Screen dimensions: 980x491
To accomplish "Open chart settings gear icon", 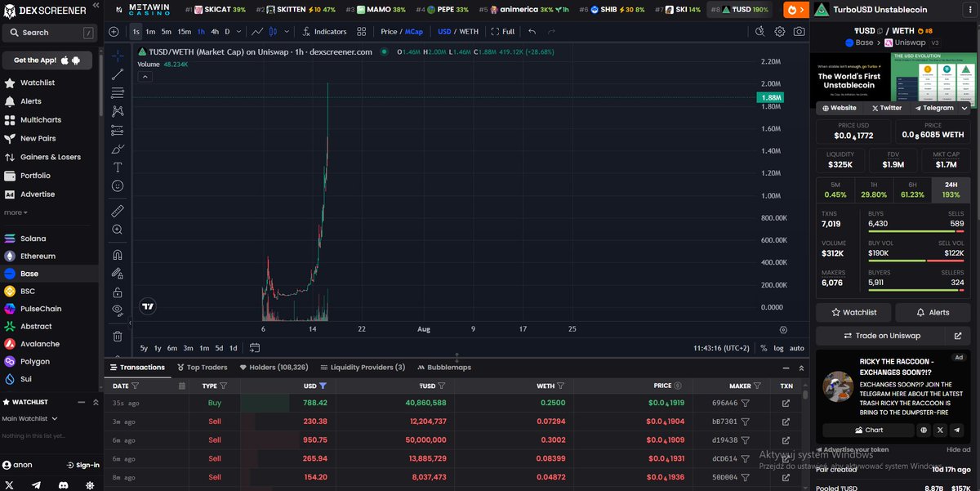I will click(x=780, y=32).
